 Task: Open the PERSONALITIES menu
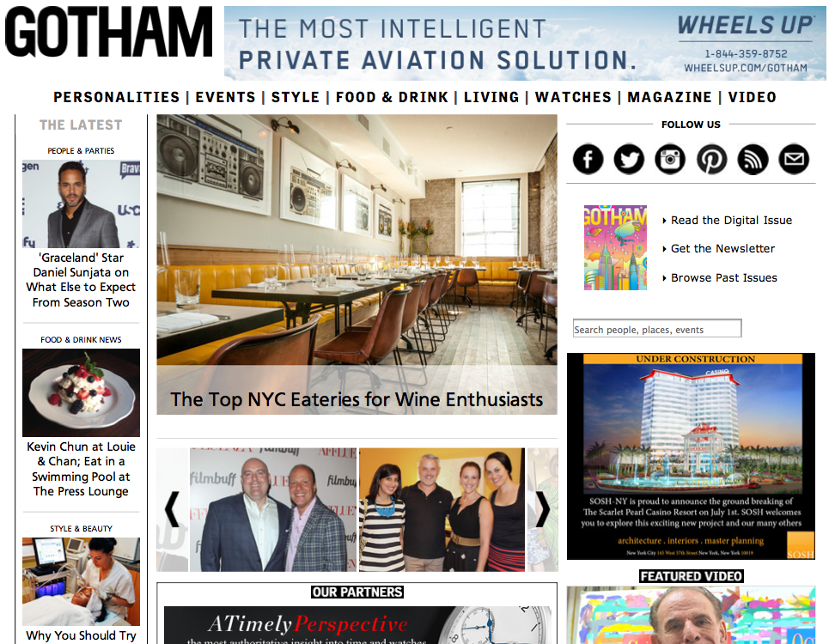pyautogui.click(x=117, y=97)
